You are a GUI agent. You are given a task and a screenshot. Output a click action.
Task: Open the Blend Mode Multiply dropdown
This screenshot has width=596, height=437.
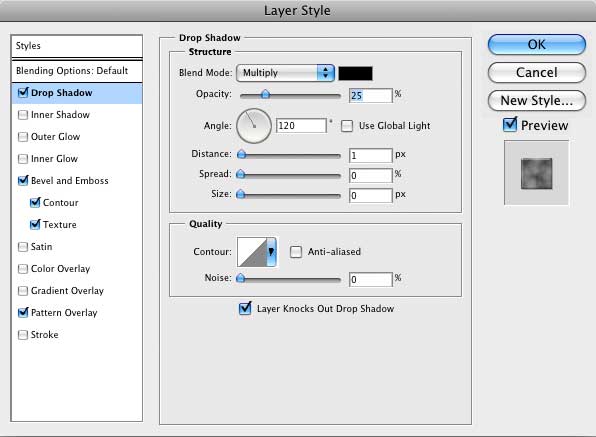(285, 73)
